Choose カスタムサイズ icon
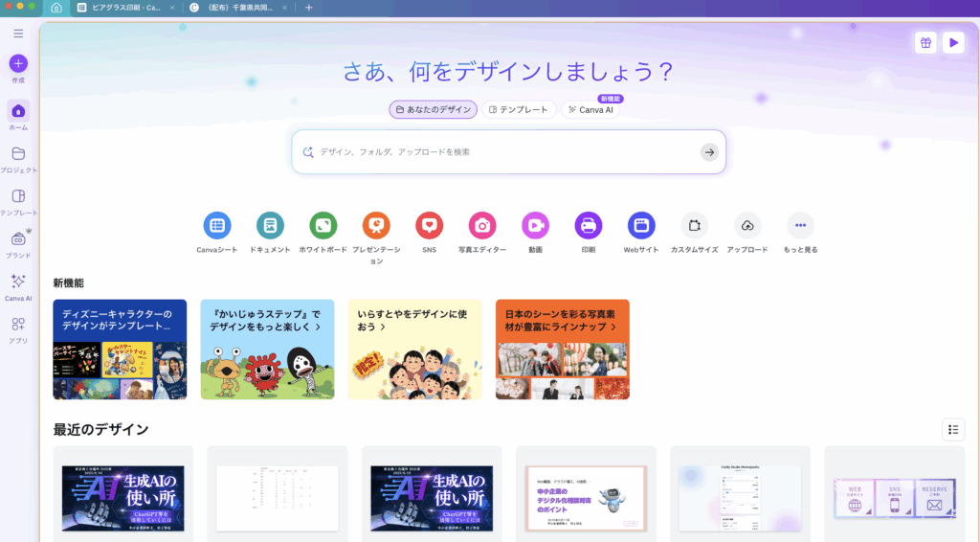 coord(695,225)
